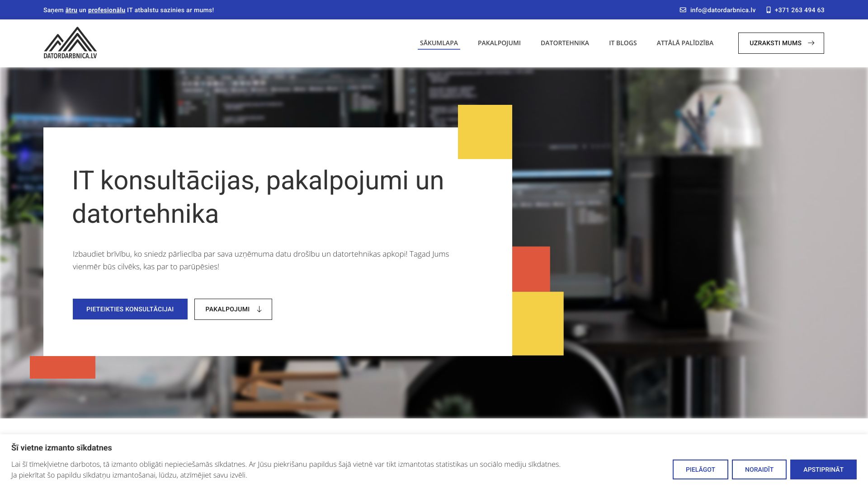Viewport: 868px width, 488px height.
Task: Click the arrow icon in Uzraksti mums
Action: 811,43
